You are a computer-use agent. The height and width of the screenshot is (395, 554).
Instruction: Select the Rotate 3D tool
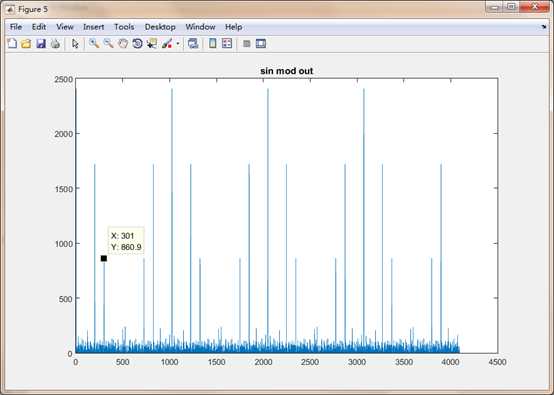click(x=137, y=43)
